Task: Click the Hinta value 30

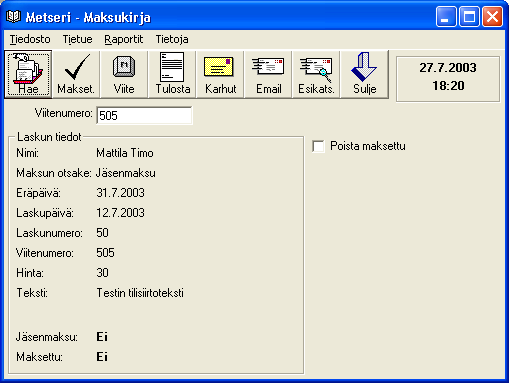Action: coord(103,273)
